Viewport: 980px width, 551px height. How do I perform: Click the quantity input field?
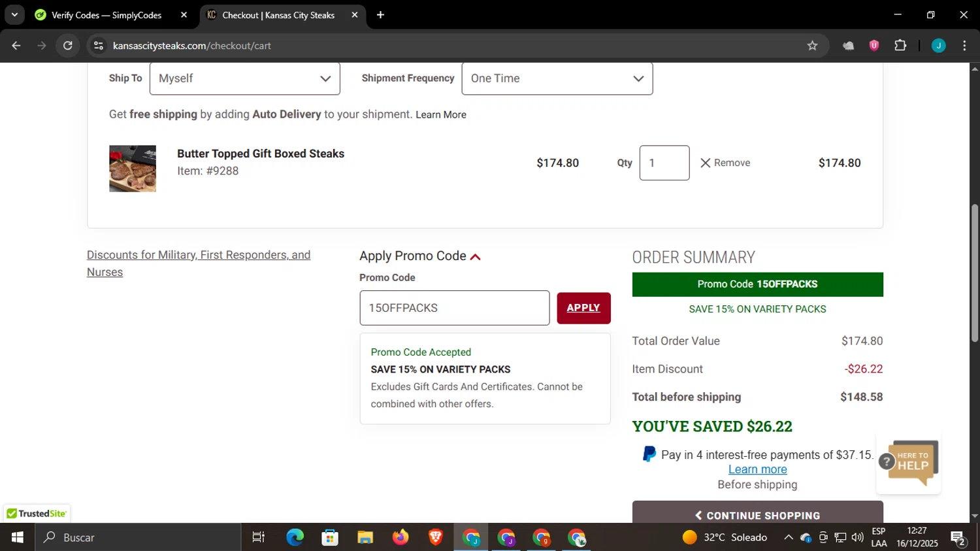pos(664,163)
